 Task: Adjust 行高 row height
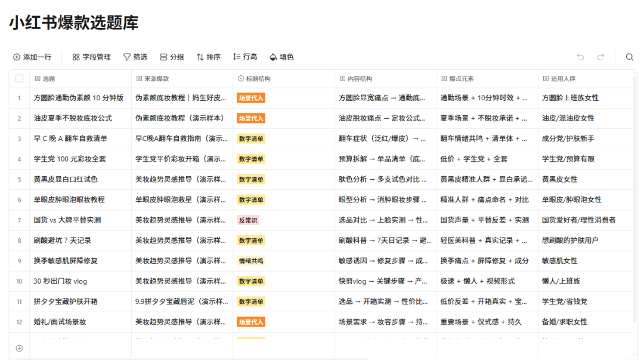pos(245,57)
